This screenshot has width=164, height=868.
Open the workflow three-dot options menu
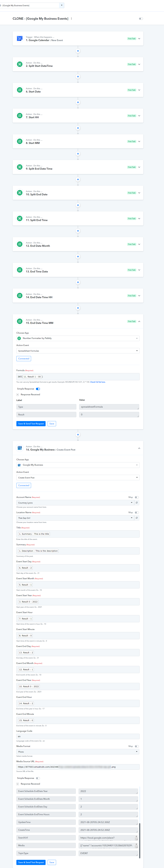point(72,19)
